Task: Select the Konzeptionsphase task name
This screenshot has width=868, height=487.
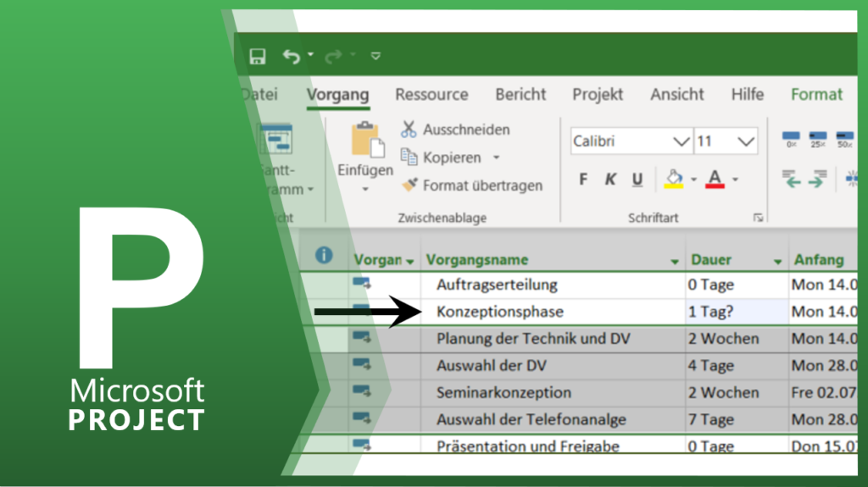Action: (500, 312)
